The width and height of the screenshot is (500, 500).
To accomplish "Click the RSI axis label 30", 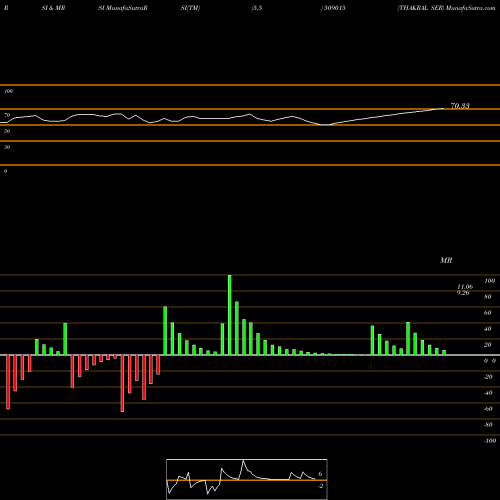I will (7, 147).
